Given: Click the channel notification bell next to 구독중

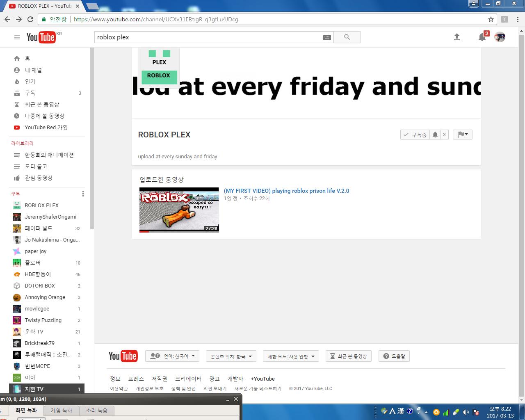Looking at the screenshot, I should pos(435,135).
